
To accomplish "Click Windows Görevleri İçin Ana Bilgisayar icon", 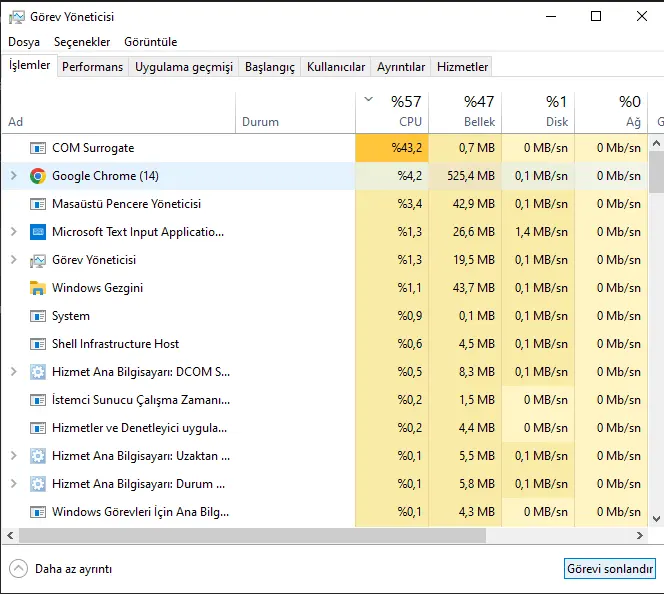I will coord(38,512).
